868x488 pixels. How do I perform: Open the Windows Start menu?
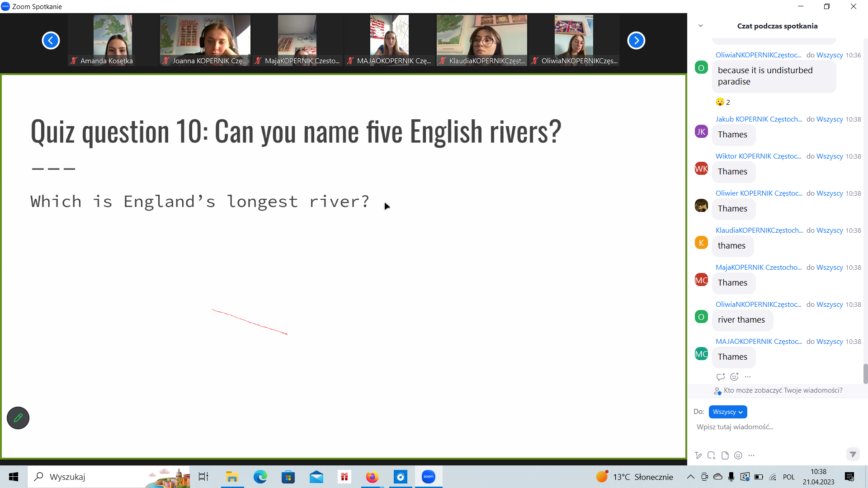[x=14, y=477]
